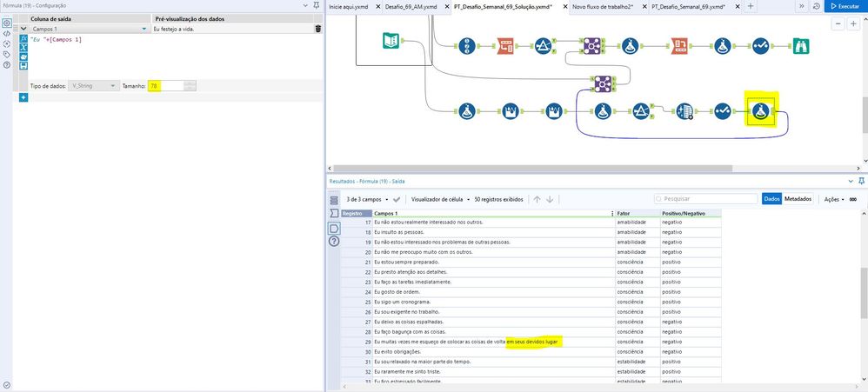Select the second orange Text To Columns tool
The image size is (868, 392).
[679, 46]
